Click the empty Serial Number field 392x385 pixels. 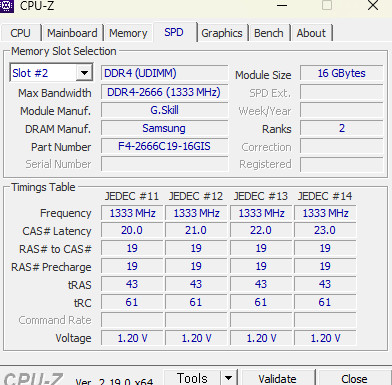point(164,164)
